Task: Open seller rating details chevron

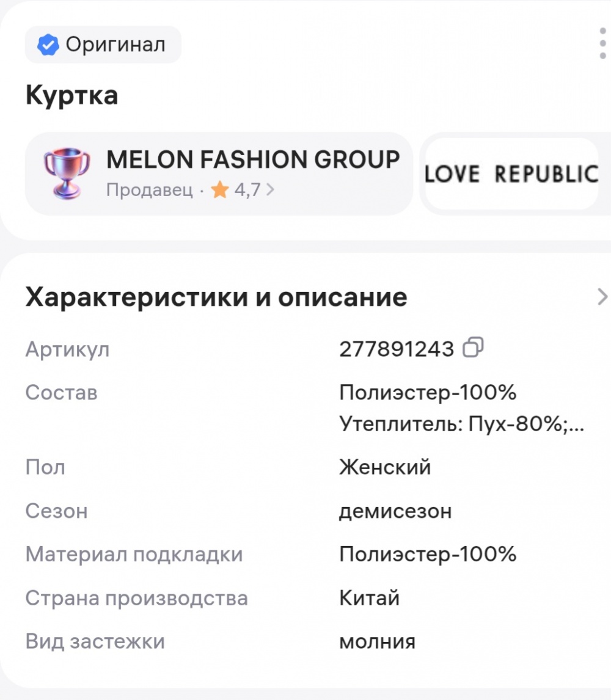Action: 271,190
